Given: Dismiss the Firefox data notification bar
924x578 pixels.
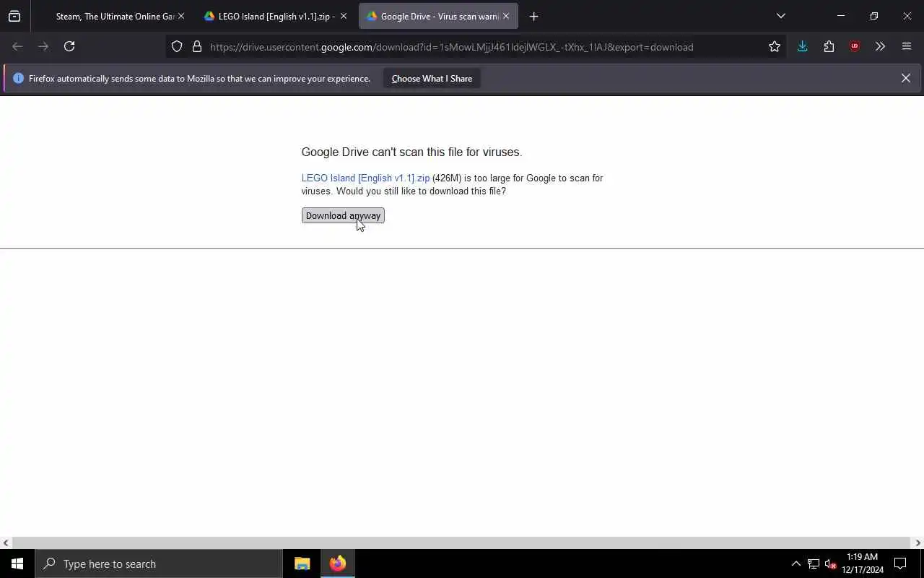Looking at the screenshot, I should point(905,78).
